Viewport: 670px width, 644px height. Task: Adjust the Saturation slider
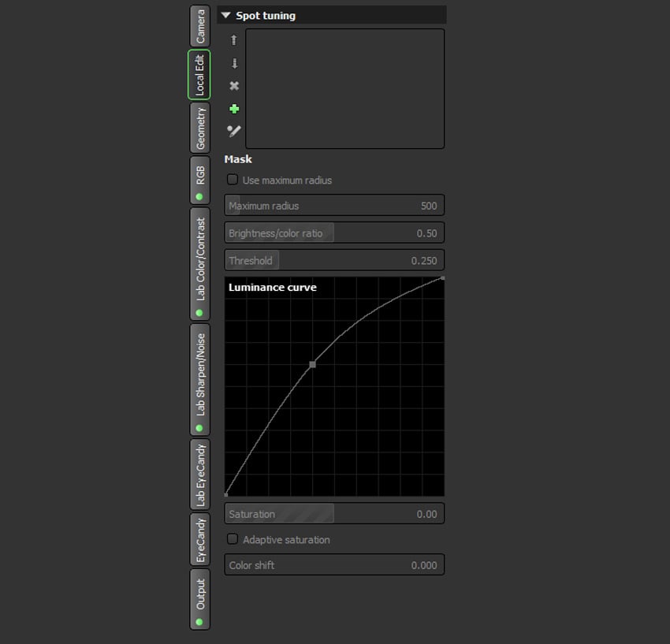tap(334, 514)
